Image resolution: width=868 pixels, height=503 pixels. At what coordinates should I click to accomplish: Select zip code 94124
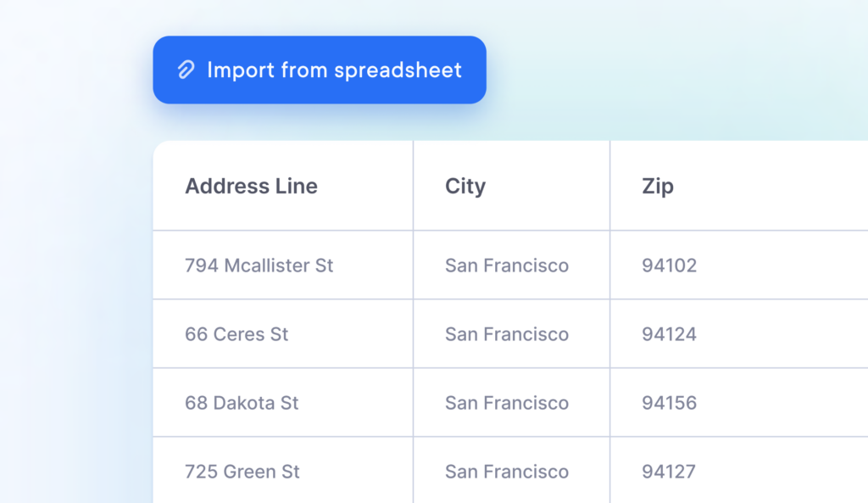(x=670, y=334)
